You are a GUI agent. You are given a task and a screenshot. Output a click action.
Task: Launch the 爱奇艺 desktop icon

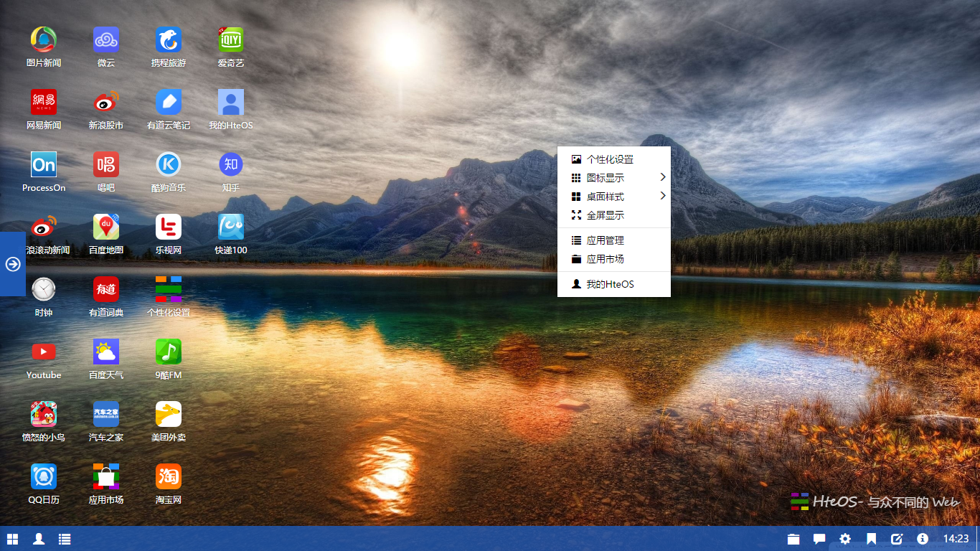click(231, 40)
